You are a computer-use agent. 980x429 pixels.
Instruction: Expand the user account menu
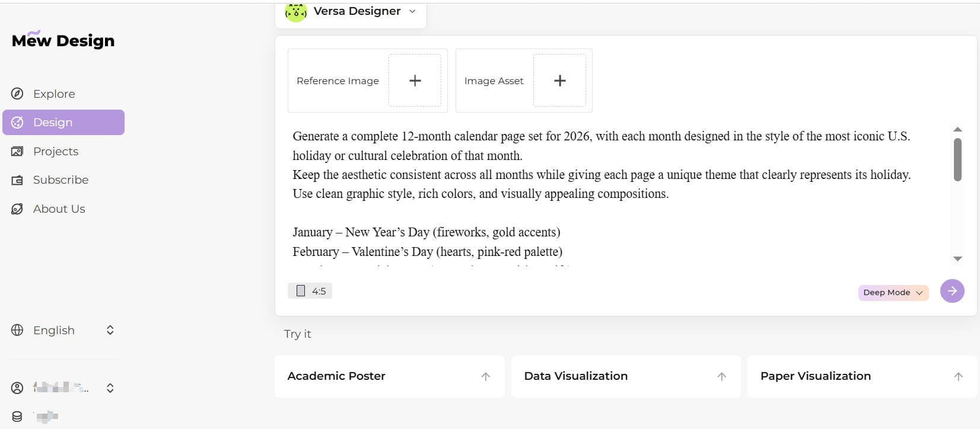110,388
